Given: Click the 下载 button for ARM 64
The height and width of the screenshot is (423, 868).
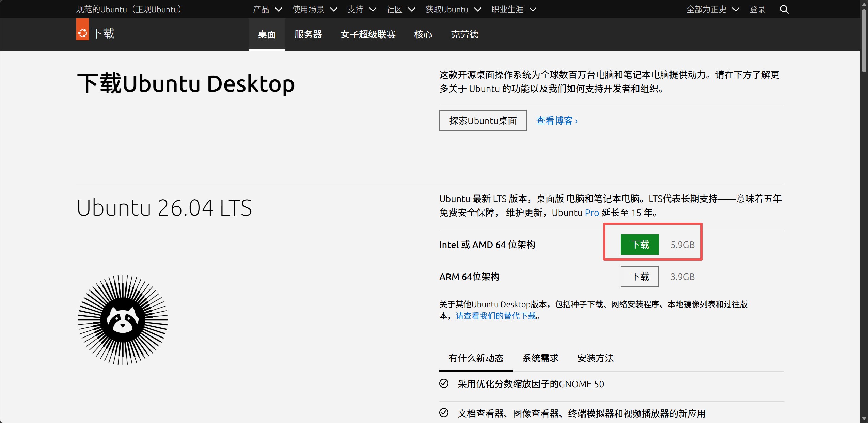Looking at the screenshot, I should (x=640, y=277).
